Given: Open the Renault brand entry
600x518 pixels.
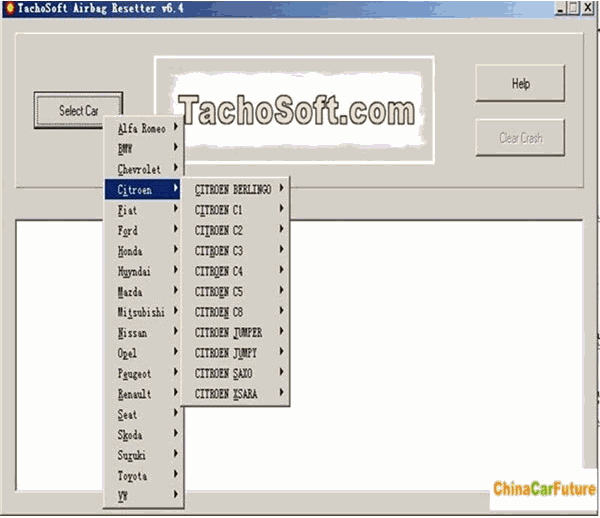Looking at the screenshot, I should (144, 394).
